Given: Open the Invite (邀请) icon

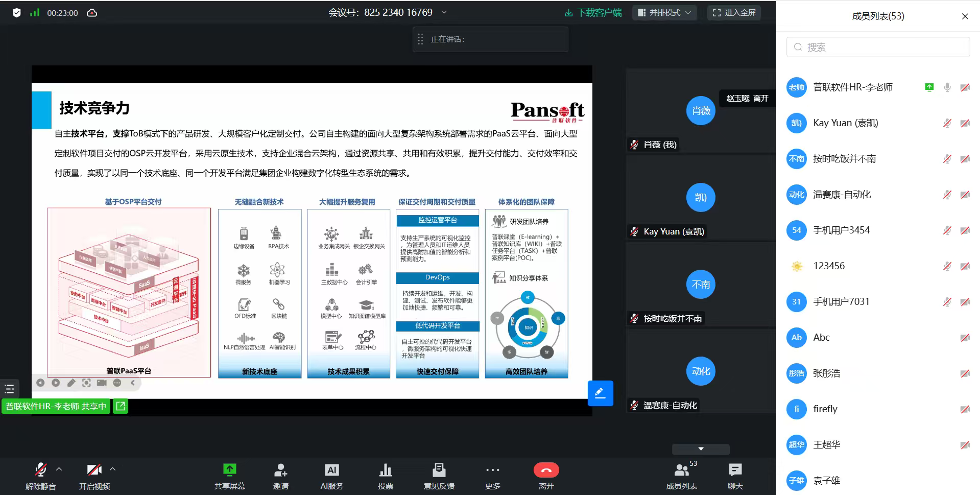Looking at the screenshot, I should coord(280,470).
